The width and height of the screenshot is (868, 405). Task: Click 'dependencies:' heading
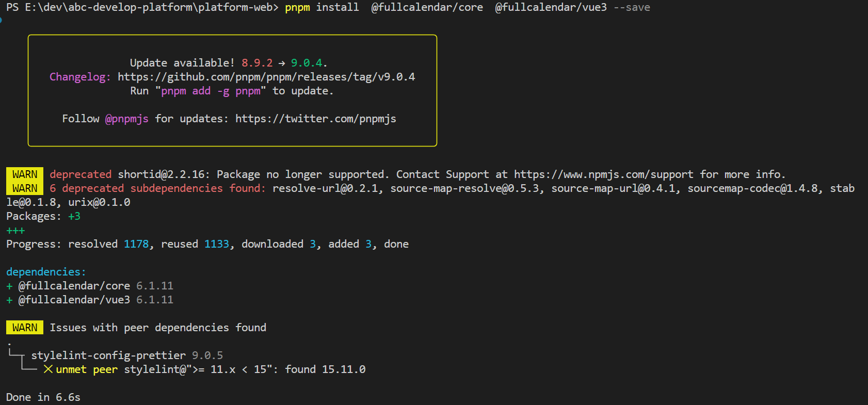[46, 272]
